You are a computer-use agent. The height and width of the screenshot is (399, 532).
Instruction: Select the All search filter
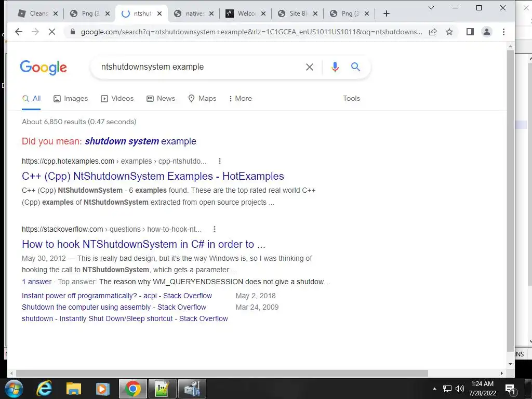31,98
